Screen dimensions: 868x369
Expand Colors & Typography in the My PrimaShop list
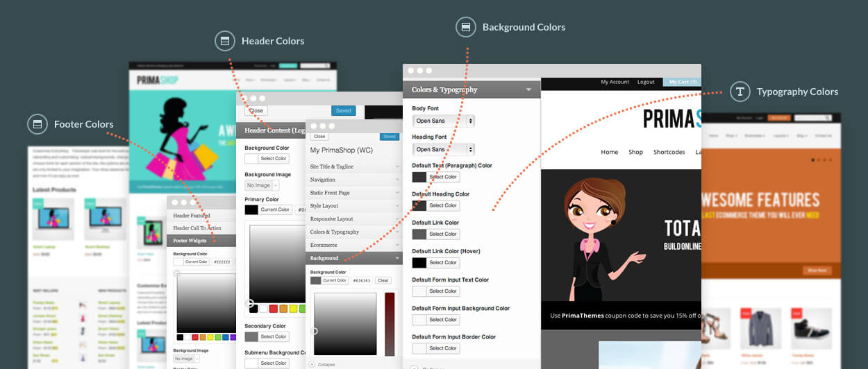(x=354, y=232)
